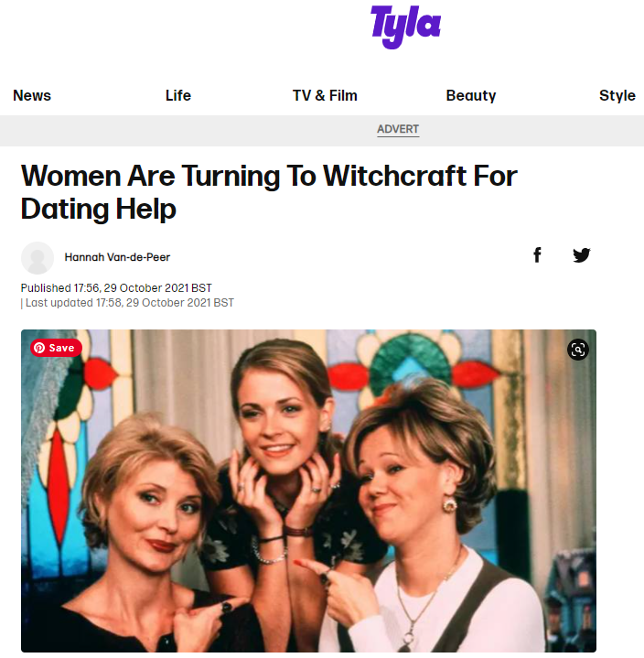Share article on Facebook icon

click(537, 254)
